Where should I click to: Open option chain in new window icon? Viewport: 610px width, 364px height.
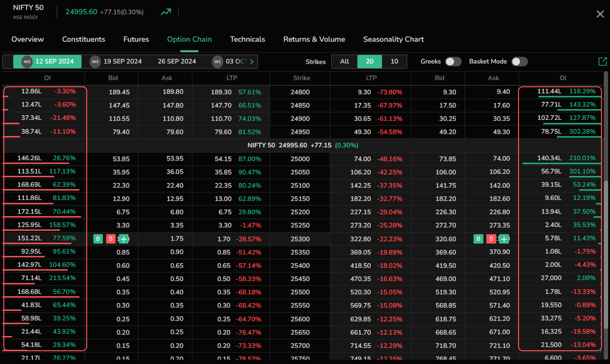(602, 61)
